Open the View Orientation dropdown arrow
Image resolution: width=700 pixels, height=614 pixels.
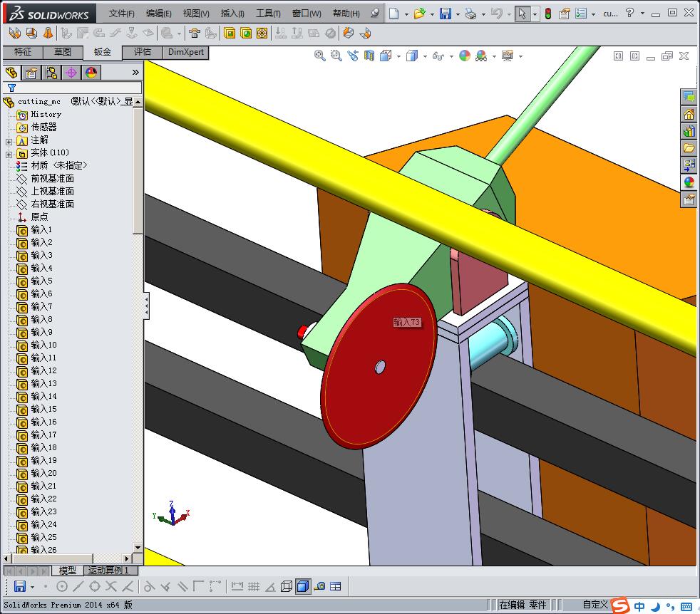click(398, 57)
